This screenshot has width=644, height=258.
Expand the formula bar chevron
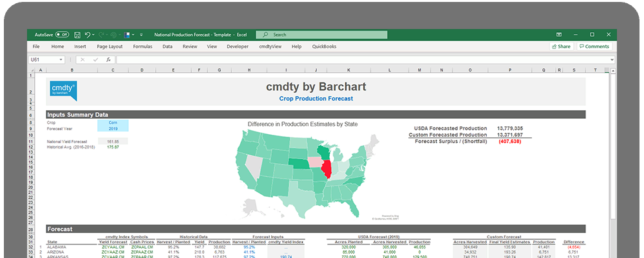pos(613,60)
